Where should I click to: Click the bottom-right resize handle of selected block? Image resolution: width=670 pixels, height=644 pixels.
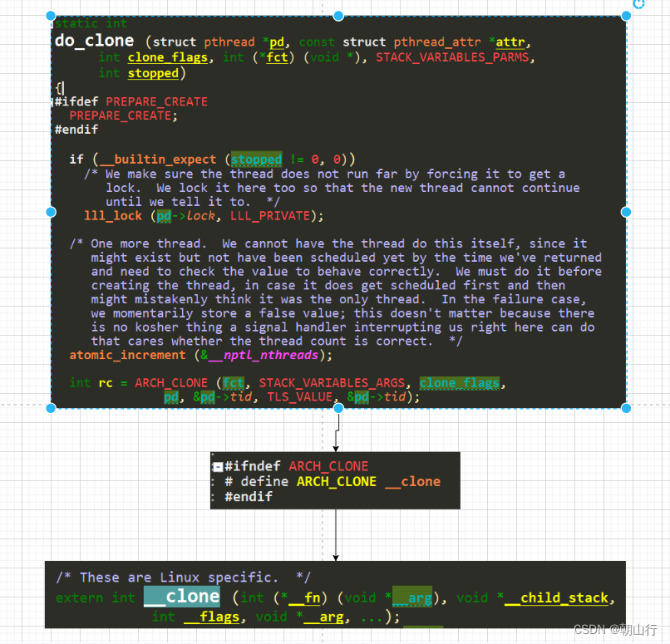coord(626,408)
